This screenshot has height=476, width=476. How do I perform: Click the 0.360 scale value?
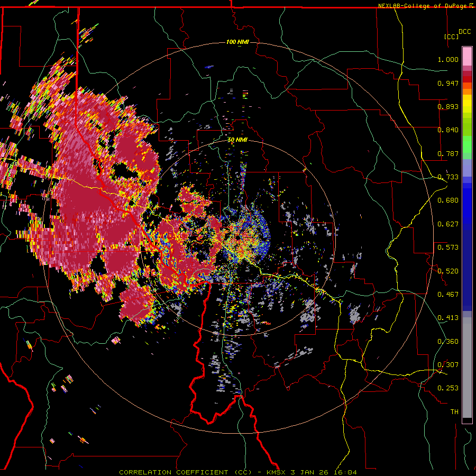click(x=448, y=342)
